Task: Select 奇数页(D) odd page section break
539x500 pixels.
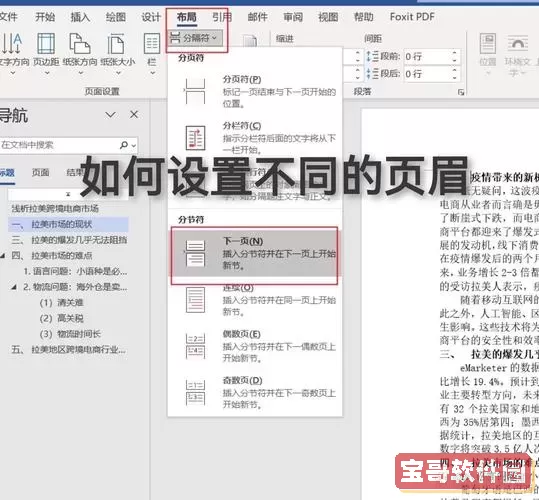Action: (255, 392)
